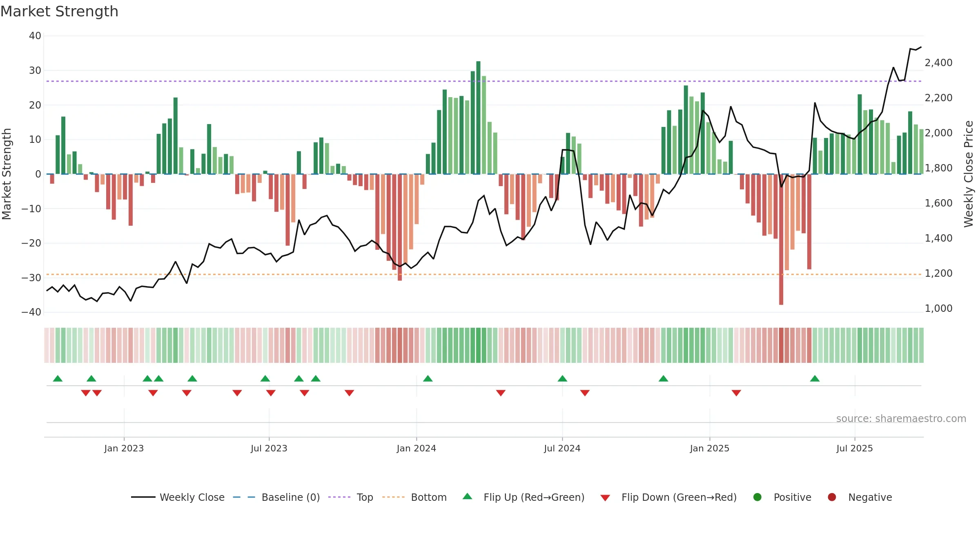Click the 1,800 right-axis price label

[938, 168]
